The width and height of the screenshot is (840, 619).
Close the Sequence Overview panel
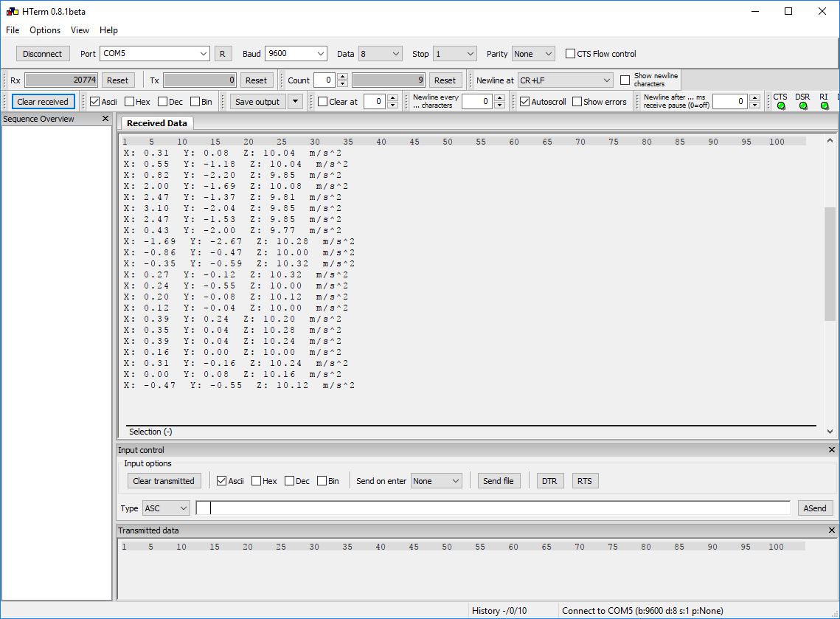click(x=105, y=119)
